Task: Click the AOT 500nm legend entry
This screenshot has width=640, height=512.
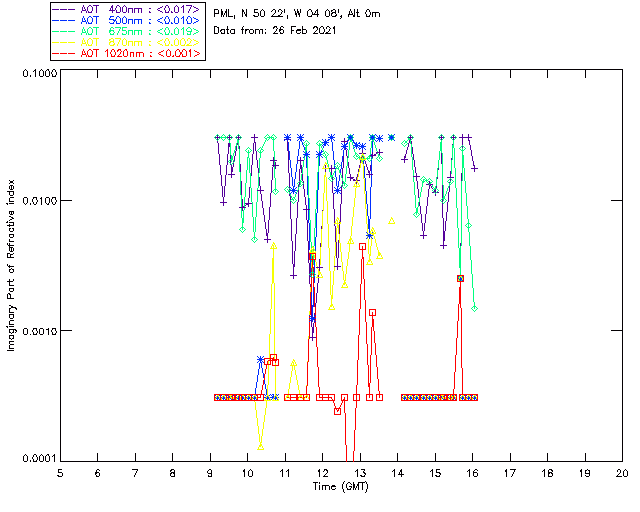Action: point(127,20)
